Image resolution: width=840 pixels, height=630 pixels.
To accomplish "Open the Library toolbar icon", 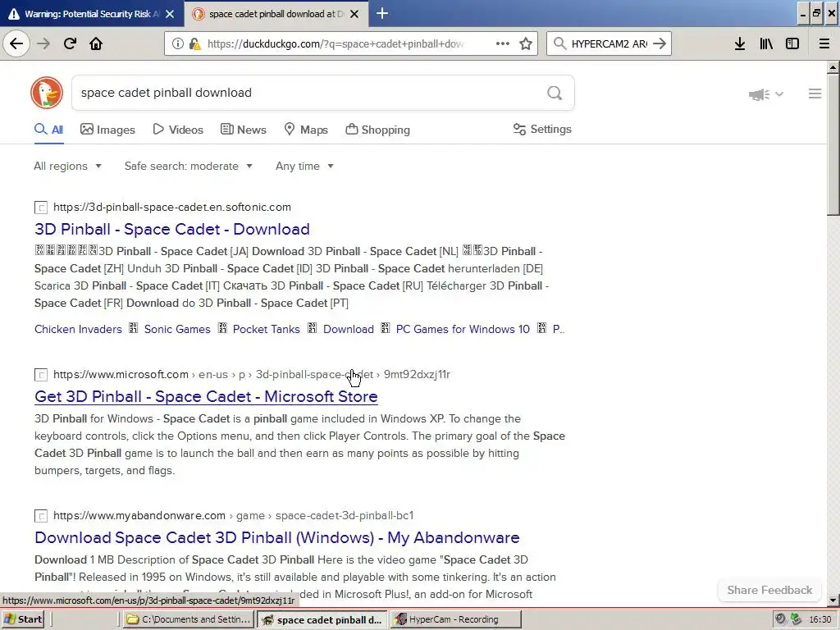I will point(766,44).
